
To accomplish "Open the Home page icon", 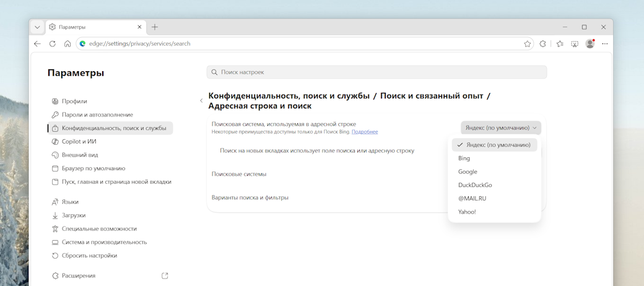I will coord(67,43).
